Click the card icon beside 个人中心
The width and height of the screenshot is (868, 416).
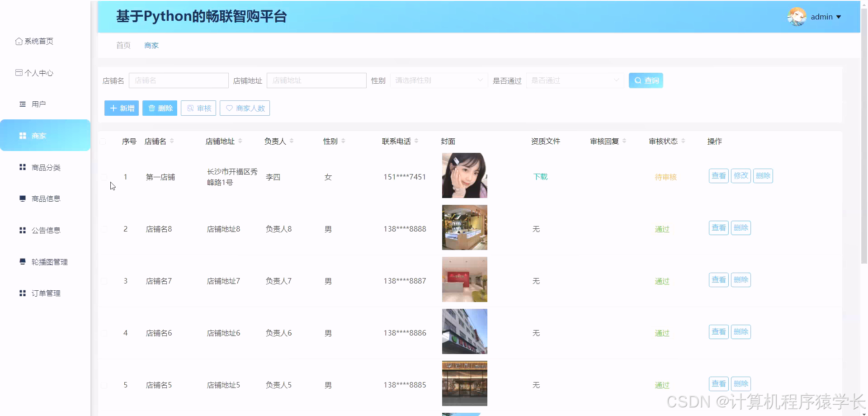pos(19,72)
